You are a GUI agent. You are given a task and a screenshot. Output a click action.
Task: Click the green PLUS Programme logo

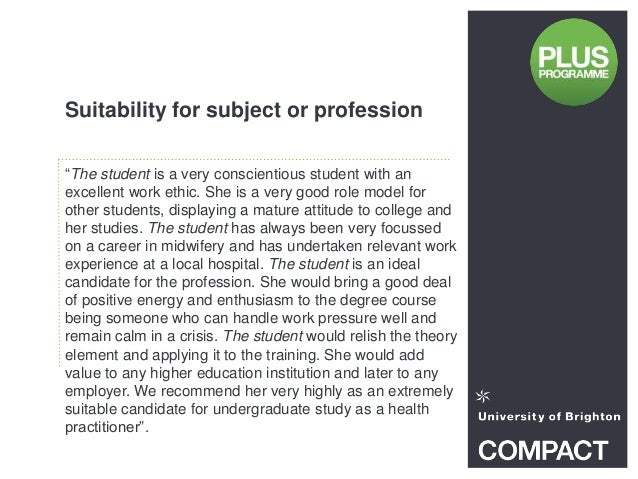pos(574,62)
